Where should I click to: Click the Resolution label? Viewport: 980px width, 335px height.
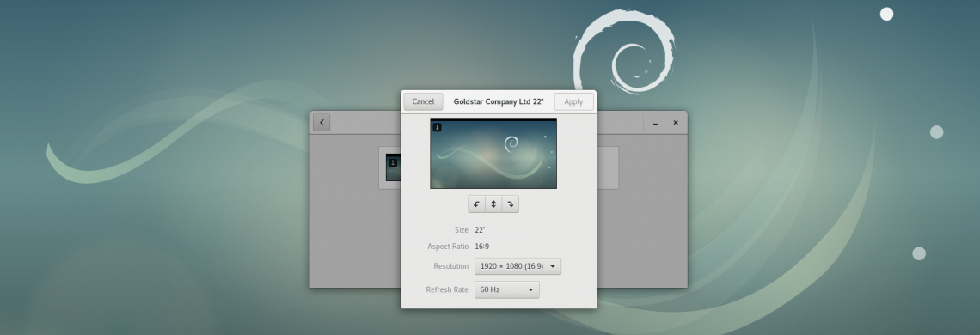pyautogui.click(x=450, y=266)
